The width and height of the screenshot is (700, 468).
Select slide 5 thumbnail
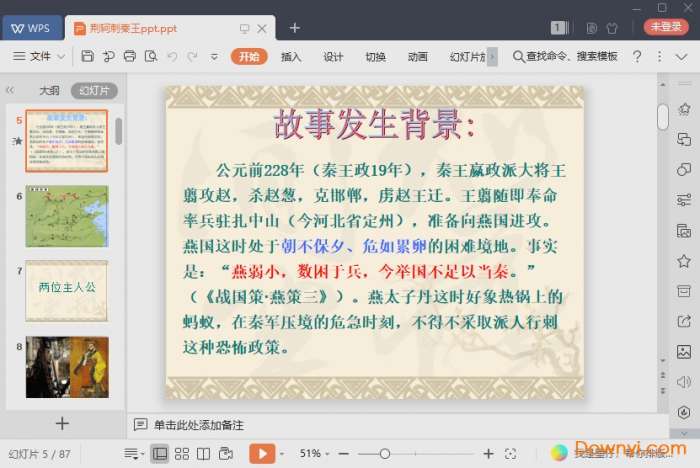pos(67,141)
